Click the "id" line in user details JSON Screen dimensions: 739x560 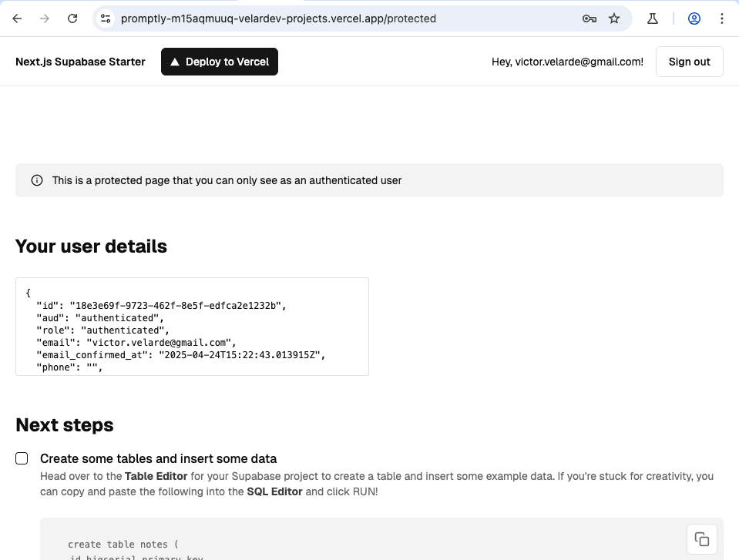[161, 306]
